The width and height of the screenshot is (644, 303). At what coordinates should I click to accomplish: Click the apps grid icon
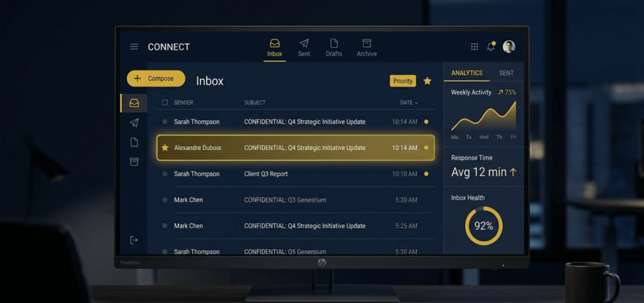pyautogui.click(x=474, y=47)
